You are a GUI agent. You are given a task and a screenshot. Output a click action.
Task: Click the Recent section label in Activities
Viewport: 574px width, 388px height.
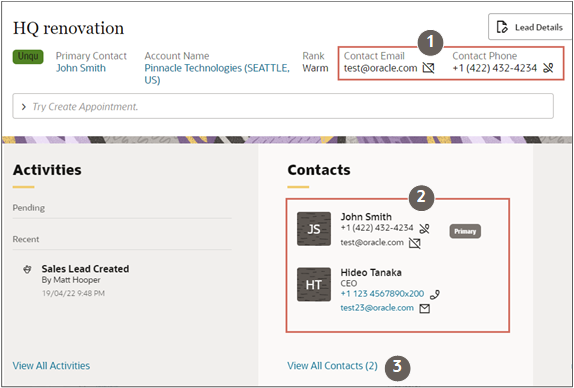click(x=26, y=239)
